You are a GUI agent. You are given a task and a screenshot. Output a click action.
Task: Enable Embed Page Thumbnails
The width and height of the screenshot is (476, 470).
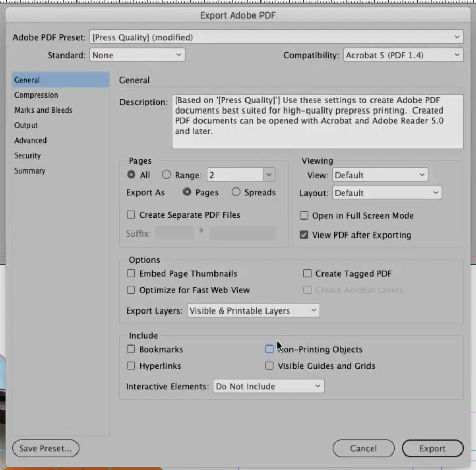point(131,273)
